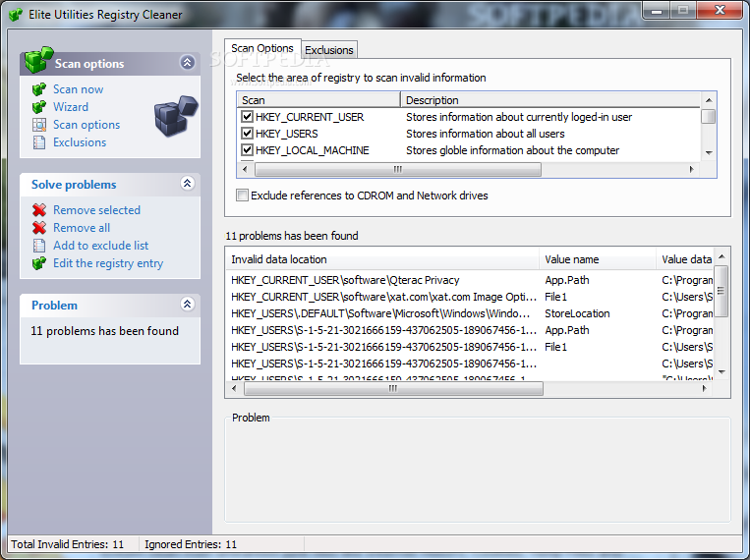Viewport: 750px width, 560px height.
Task: Close the Elite Utilities Registry Cleaner window
Action: click(x=720, y=11)
